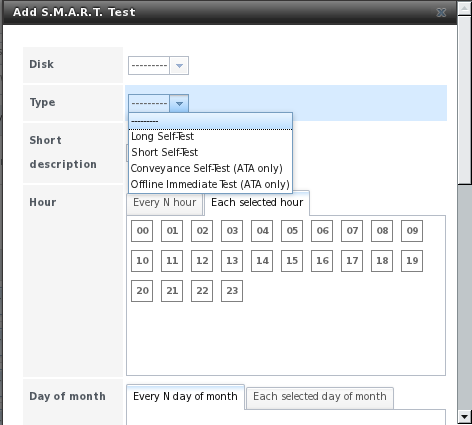Toggle hour 05 button
This screenshot has height=425, width=472.
292,231
